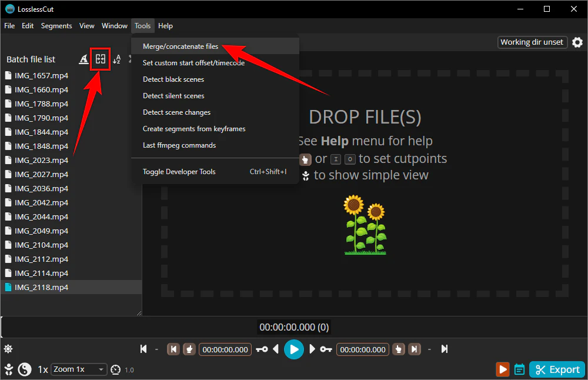Jump to end of video icon

[445, 349]
